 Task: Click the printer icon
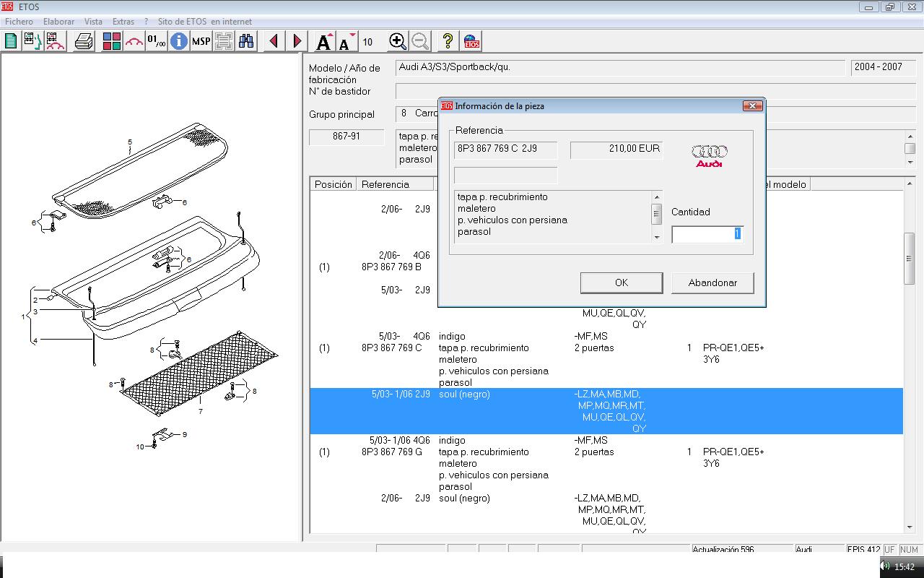[x=84, y=41]
